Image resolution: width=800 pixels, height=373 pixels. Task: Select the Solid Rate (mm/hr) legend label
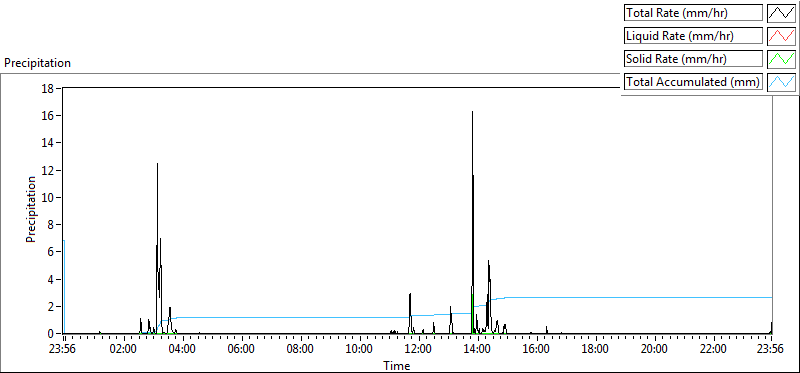[x=693, y=59]
